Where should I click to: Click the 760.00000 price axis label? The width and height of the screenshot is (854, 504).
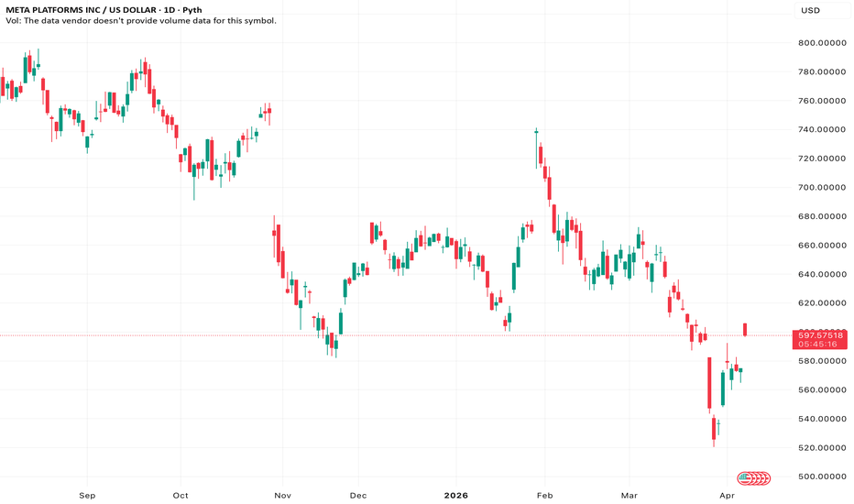tap(822, 100)
